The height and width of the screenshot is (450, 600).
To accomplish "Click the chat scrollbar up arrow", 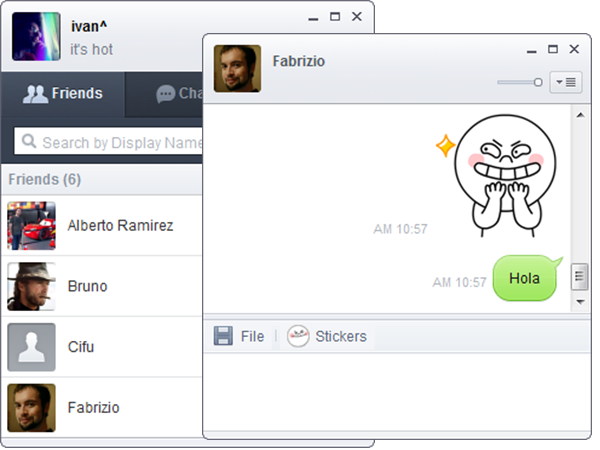I will click(x=578, y=115).
